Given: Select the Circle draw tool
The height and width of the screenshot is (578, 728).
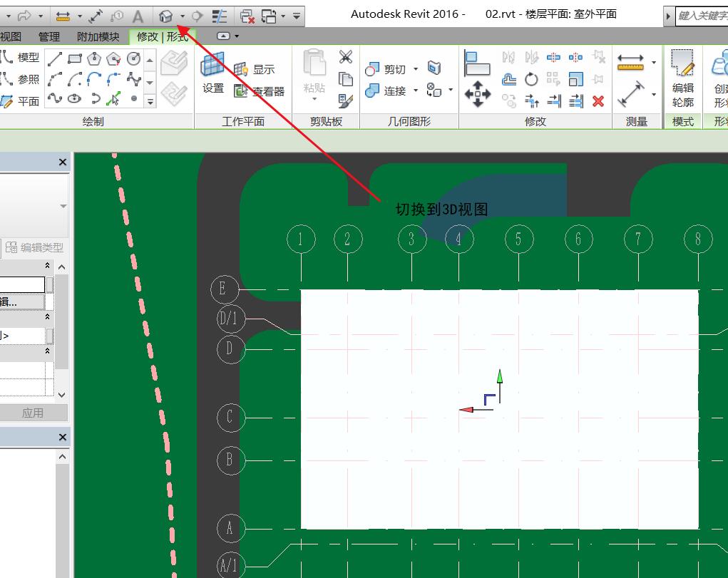Looking at the screenshot, I should (133, 59).
